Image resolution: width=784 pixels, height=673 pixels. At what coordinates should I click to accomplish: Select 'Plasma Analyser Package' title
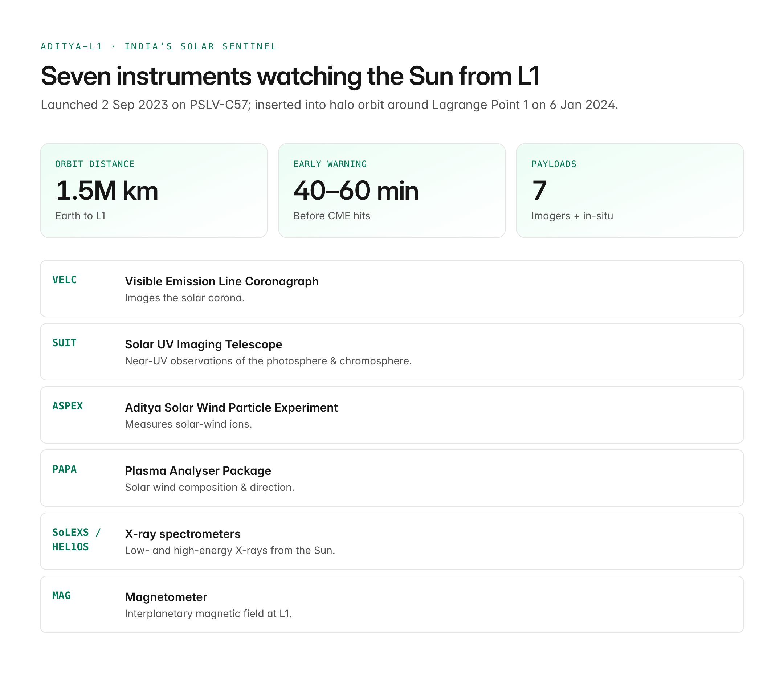[x=198, y=471]
